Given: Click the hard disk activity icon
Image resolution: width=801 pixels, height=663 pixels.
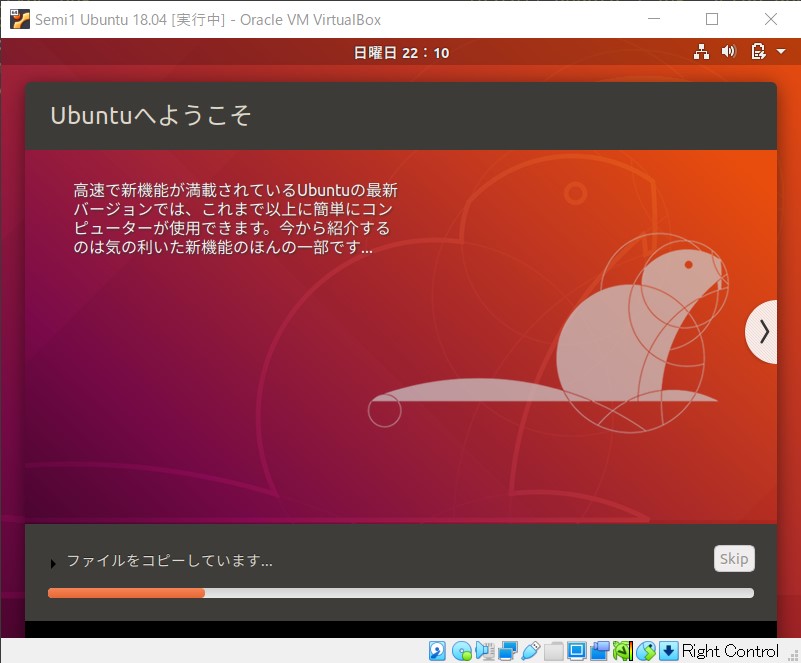Looking at the screenshot, I should [437, 651].
